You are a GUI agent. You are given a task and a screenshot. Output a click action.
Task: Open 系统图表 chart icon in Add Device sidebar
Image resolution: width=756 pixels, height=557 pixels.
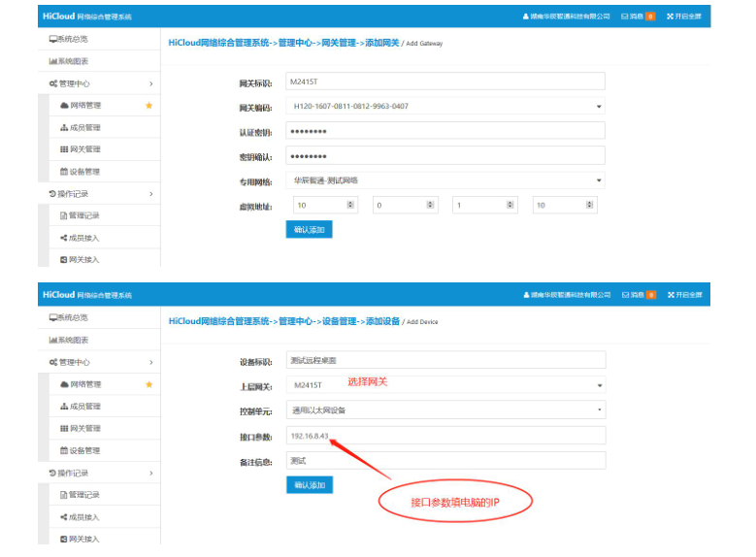(53, 340)
